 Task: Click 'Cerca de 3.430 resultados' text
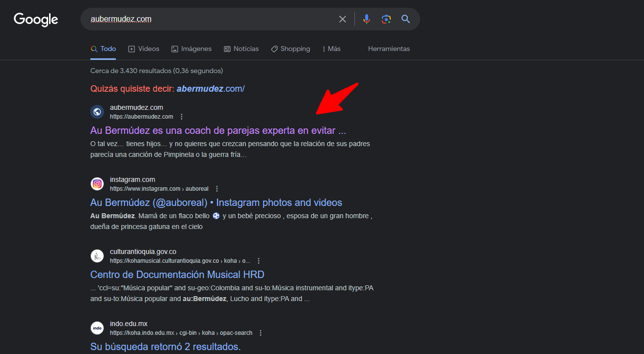[157, 71]
